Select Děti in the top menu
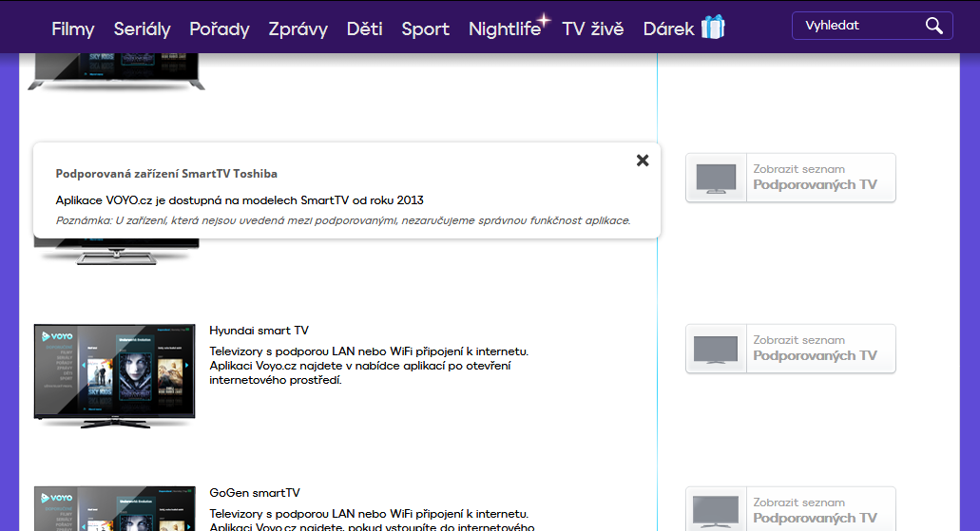Viewport: 980px width, 531px height. 364,28
